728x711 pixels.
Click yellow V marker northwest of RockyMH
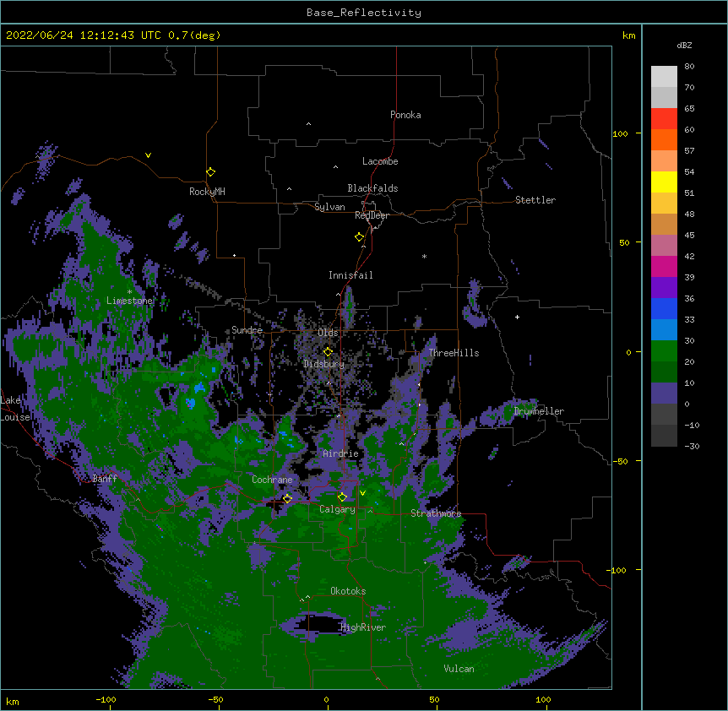[148, 155]
